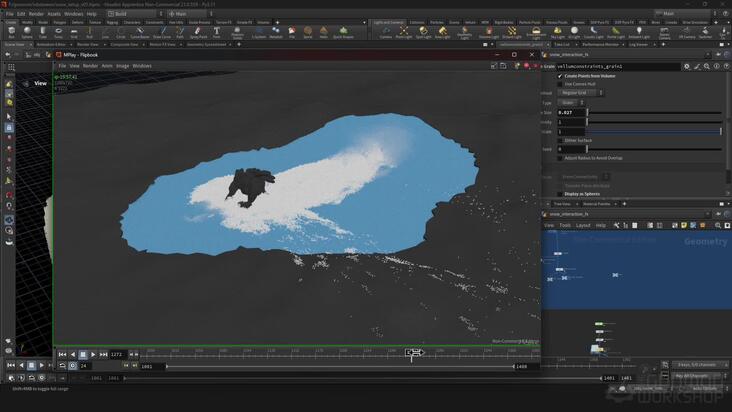
Task: Open the Regular Grid method dropdown
Action: pyautogui.click(x=581, y=93)
